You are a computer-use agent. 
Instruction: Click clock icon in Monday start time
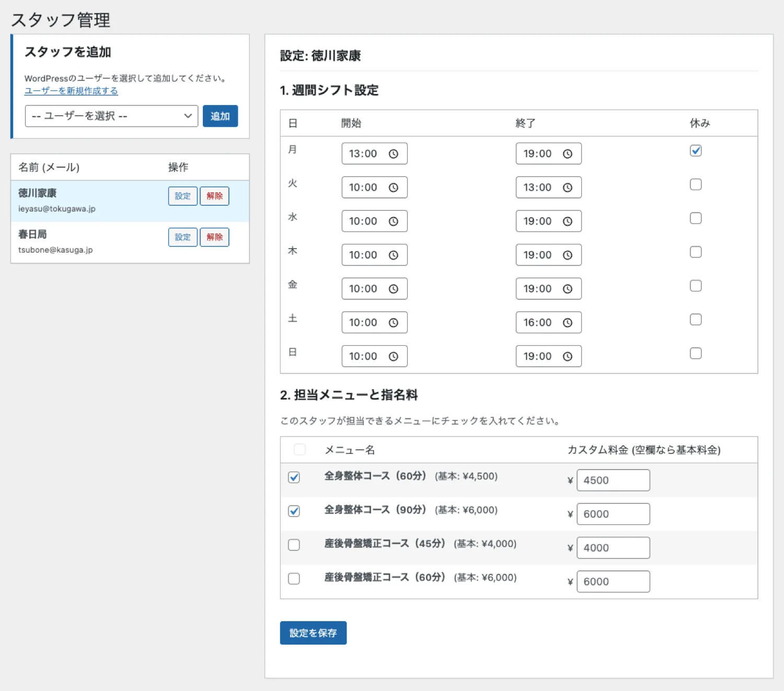393,154
